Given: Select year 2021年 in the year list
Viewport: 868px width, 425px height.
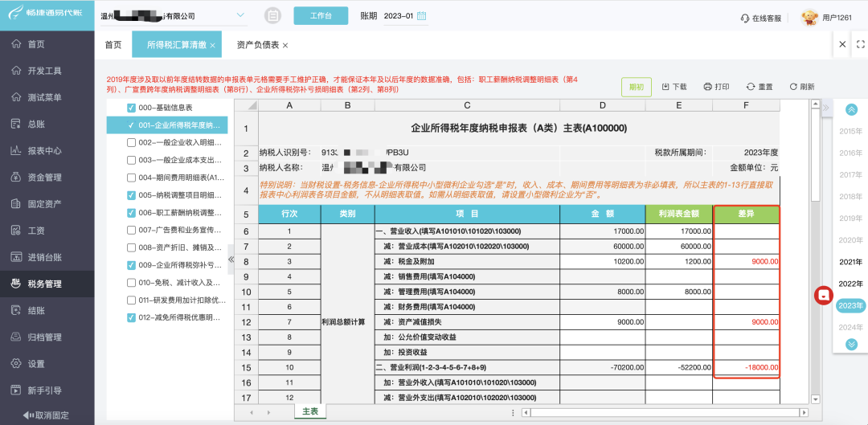Looking at the screenshot, I should (x=851, y=262).
